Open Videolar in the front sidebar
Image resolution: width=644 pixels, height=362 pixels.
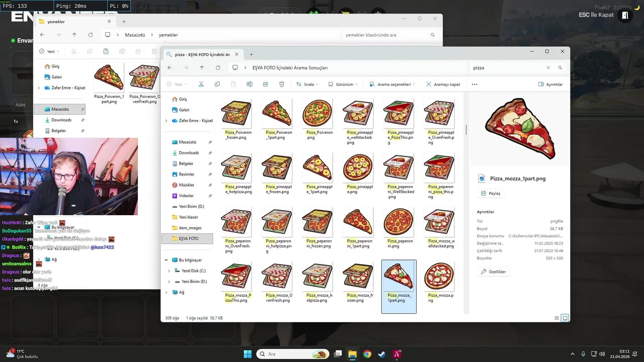coord(186,196)
